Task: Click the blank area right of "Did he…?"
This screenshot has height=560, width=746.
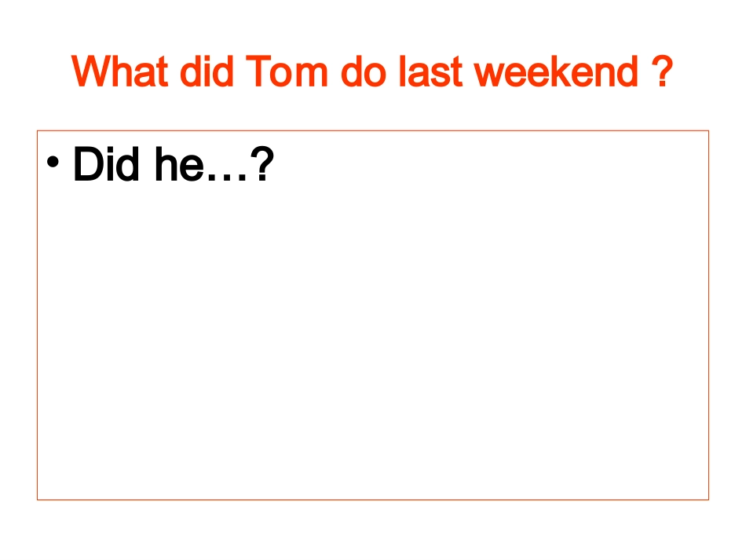Action: click(487, 165)
